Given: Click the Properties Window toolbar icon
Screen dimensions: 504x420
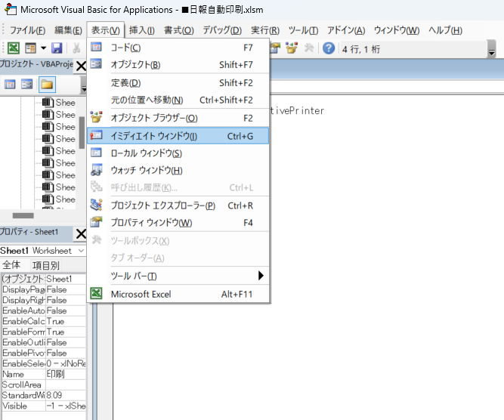Looking at the screenshot, I should [275, 48].
